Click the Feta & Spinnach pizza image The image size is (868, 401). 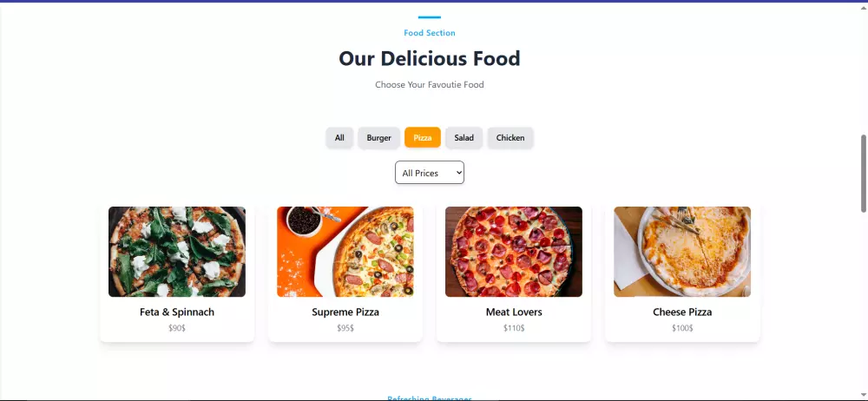tap(177, 252)
